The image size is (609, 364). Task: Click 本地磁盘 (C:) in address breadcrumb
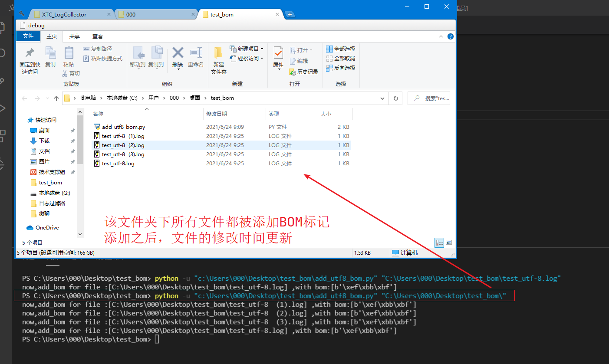(122, 98)
